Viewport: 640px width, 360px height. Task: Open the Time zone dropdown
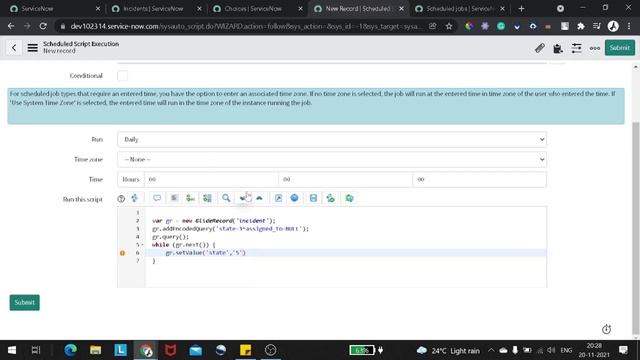[332, 160]
